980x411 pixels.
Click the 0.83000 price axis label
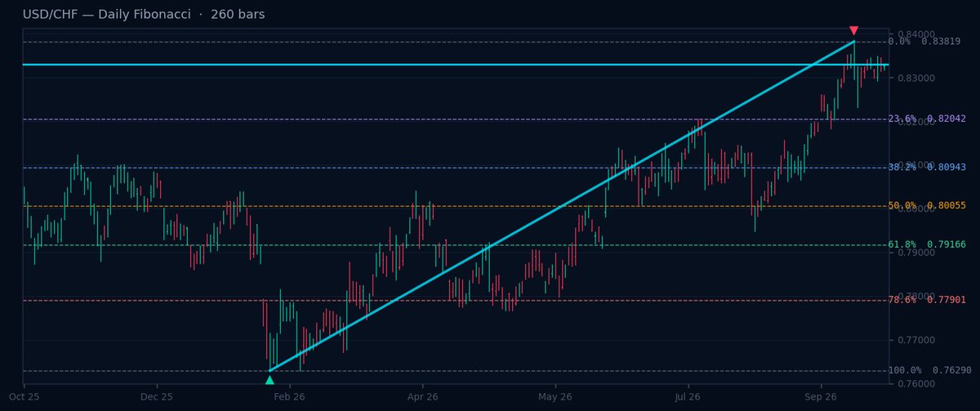[x=915, y=78]
